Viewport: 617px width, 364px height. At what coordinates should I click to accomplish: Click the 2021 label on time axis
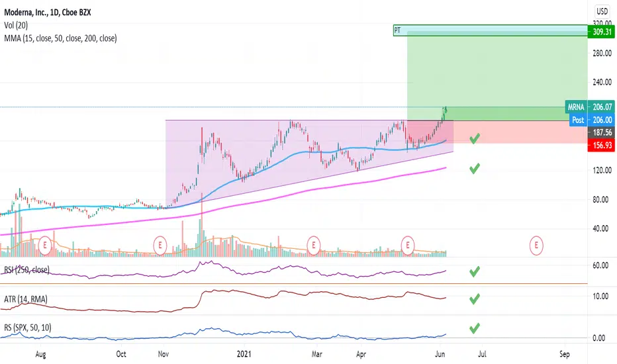[244, 354]
